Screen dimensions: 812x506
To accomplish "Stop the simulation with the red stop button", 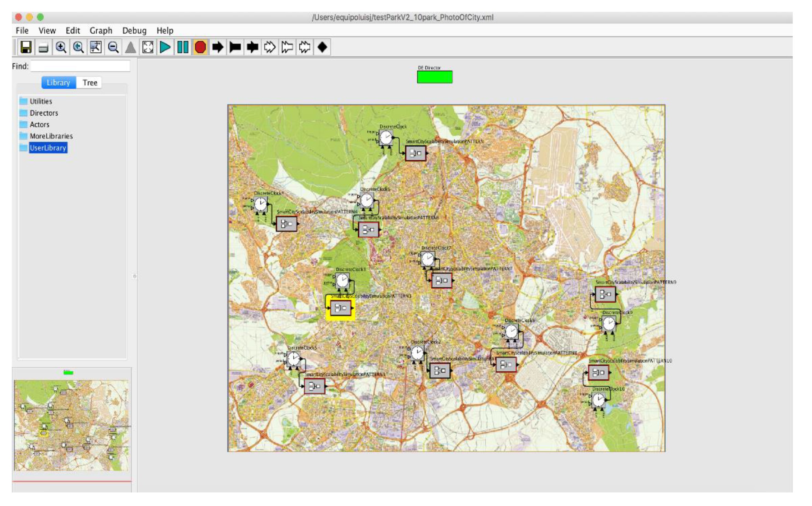I will 200,47.
